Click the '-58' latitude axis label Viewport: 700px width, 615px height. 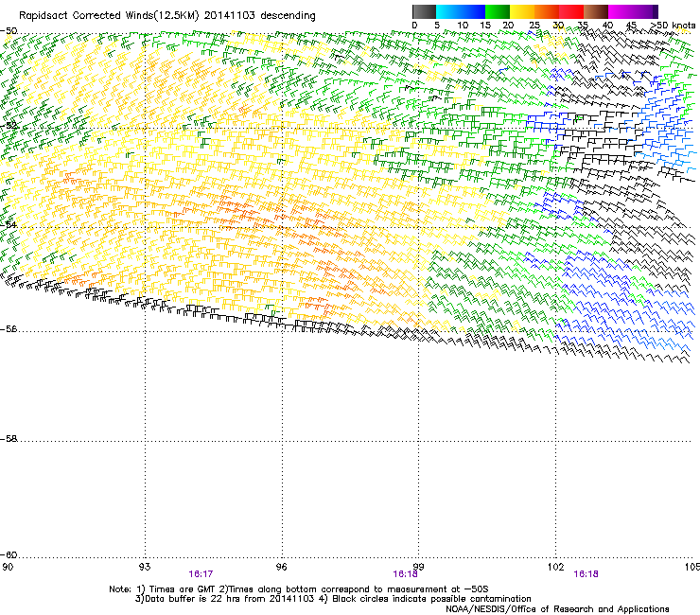coord(9,439)
